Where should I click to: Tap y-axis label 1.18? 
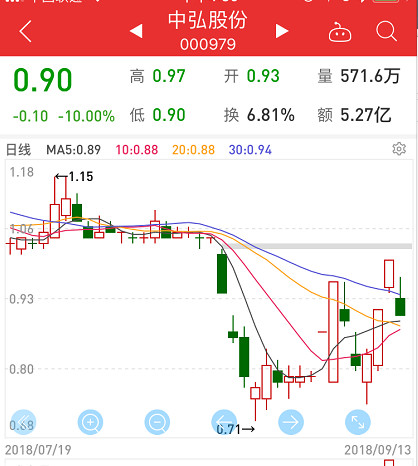tap(22, 172)
